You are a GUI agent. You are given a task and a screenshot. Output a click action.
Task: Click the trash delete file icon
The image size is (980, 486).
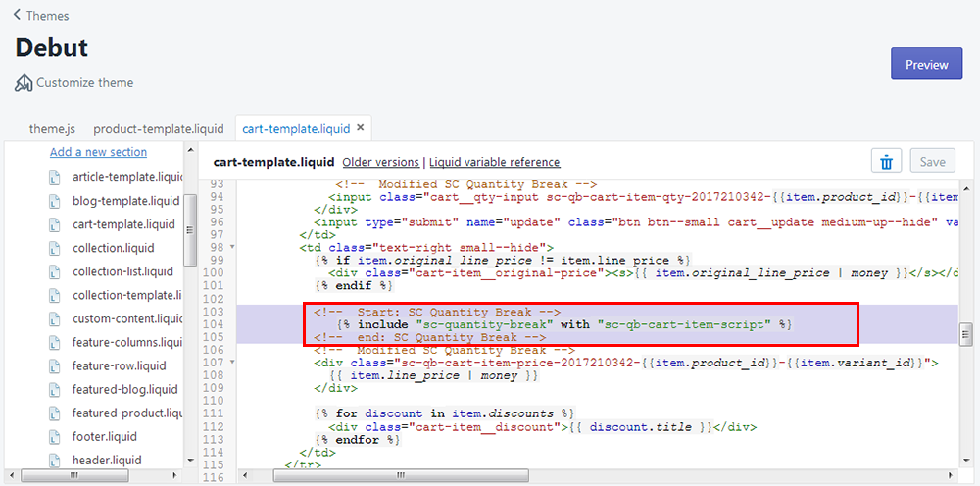pyautogui.click(x=886, y=162)
